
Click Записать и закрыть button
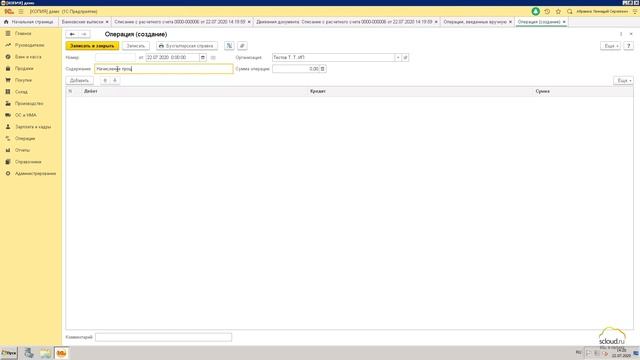click(92, 46)
